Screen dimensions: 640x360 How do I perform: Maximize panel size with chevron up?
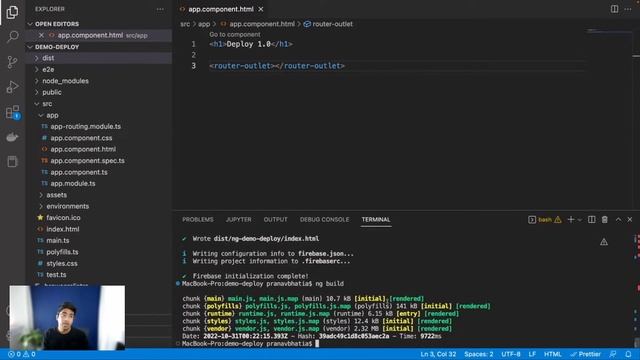618,220
